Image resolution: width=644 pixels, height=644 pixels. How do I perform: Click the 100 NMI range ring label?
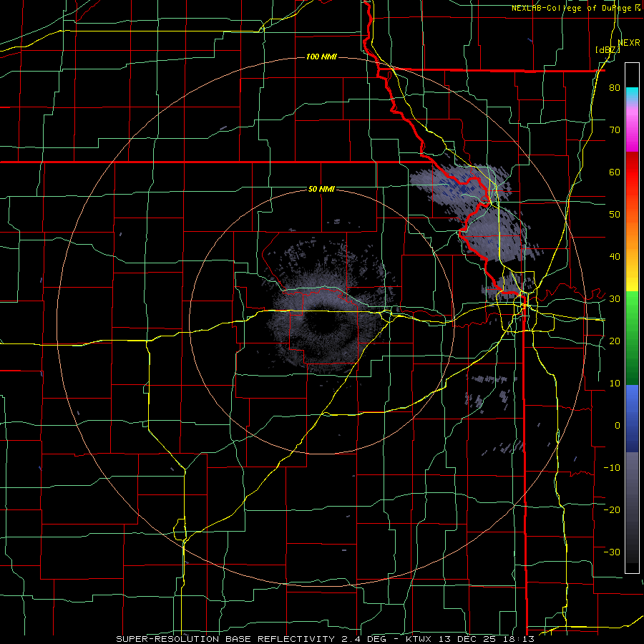(321, 57)
